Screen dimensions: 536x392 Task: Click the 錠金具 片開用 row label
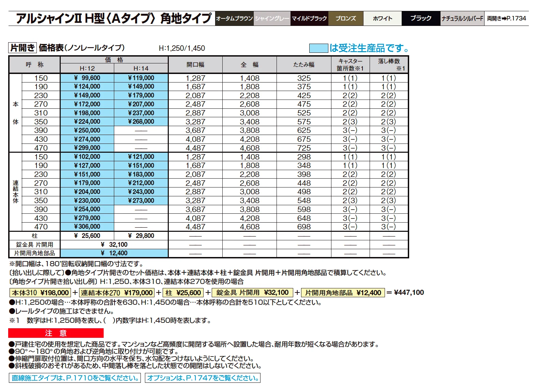pos(34,244)
